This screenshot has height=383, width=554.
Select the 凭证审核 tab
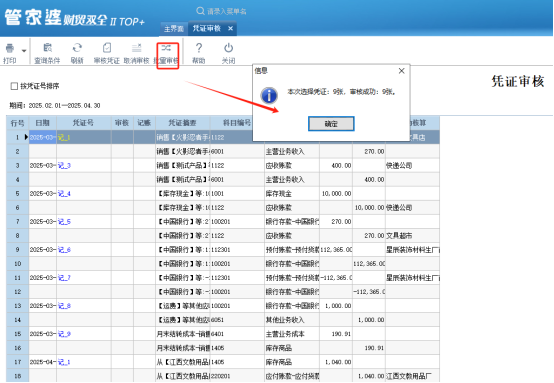click(x=206, y=28)
